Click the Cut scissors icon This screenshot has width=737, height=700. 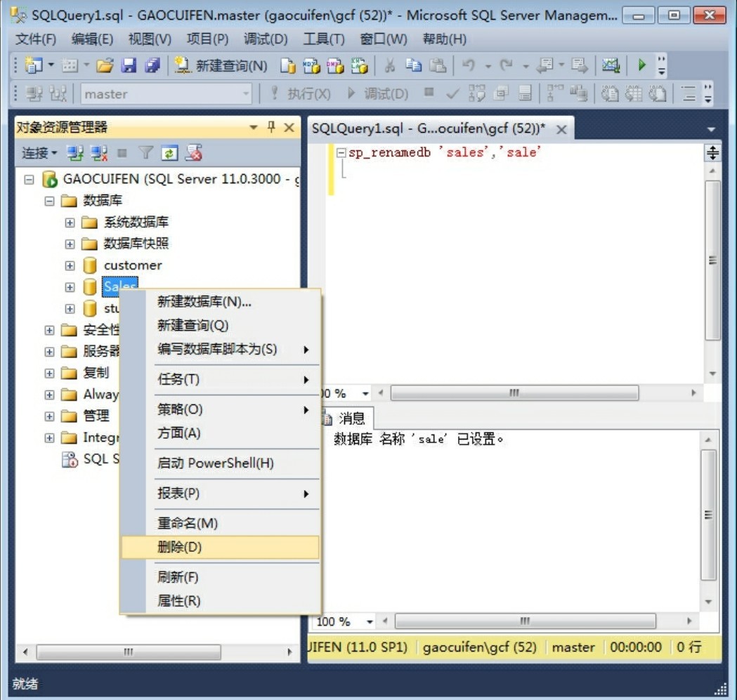390,65
